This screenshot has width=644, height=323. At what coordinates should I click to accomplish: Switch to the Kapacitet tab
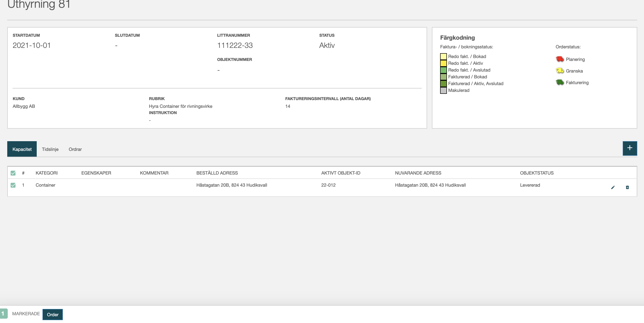[x=22, y=149]
